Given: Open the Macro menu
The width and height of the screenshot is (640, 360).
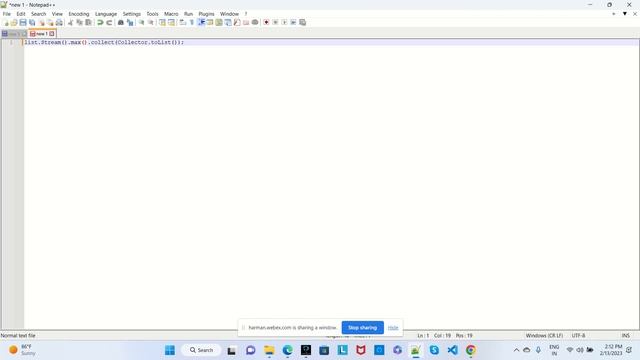Looking at the screenshot, I should 171,14.
